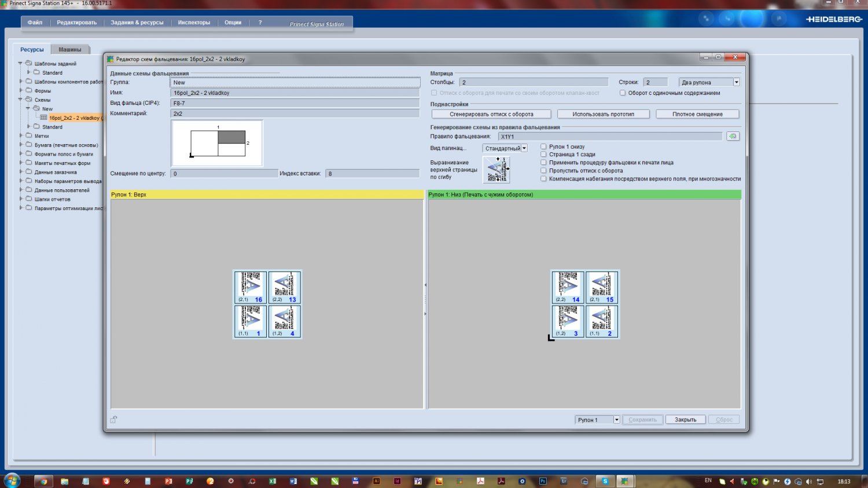The height and width of the screenshot is (488, 868).
Task: Select 'Шапки отчетов' tree item
Action: click(52, 199)
